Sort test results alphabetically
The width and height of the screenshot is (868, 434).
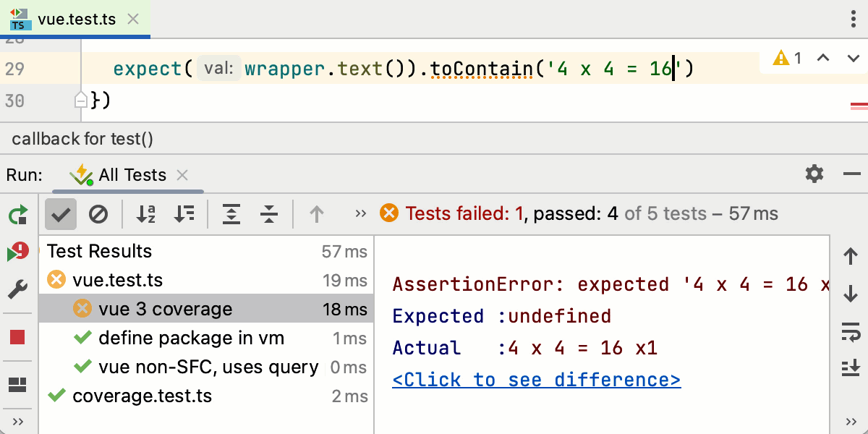[146, 213]
